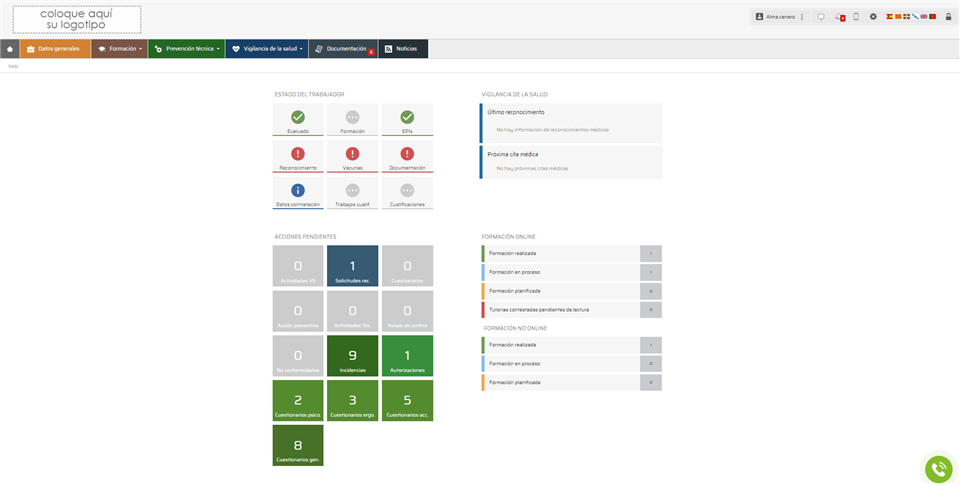Click the Datos contratación info tile

(x=298, y=193)
